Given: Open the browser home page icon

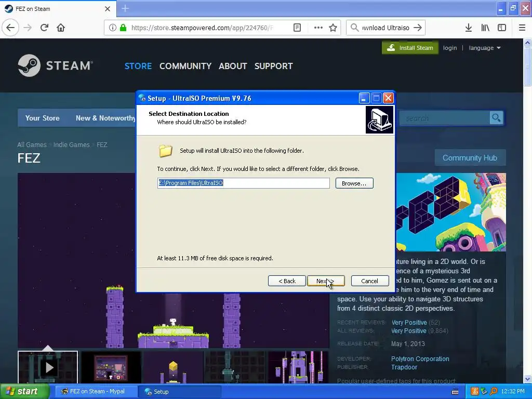Looking at the screenshot, I should tap(61, 28).
